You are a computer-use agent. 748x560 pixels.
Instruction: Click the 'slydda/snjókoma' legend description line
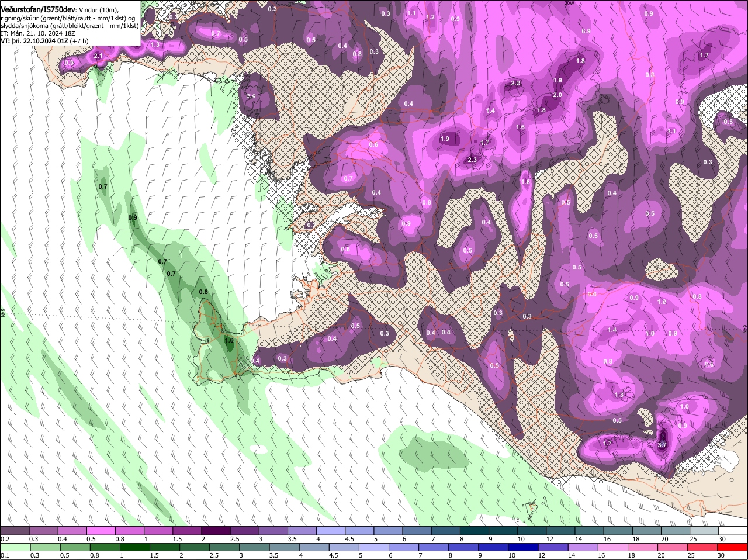pyautogui.click(x=70, y=26)
